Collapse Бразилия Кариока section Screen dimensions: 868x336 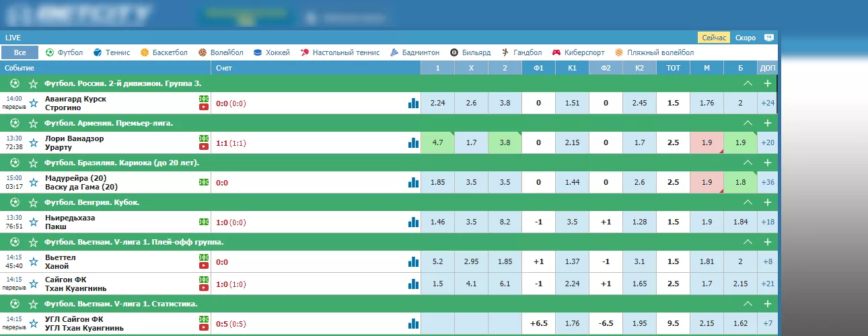pyautogui.click(x=747, y=163)
